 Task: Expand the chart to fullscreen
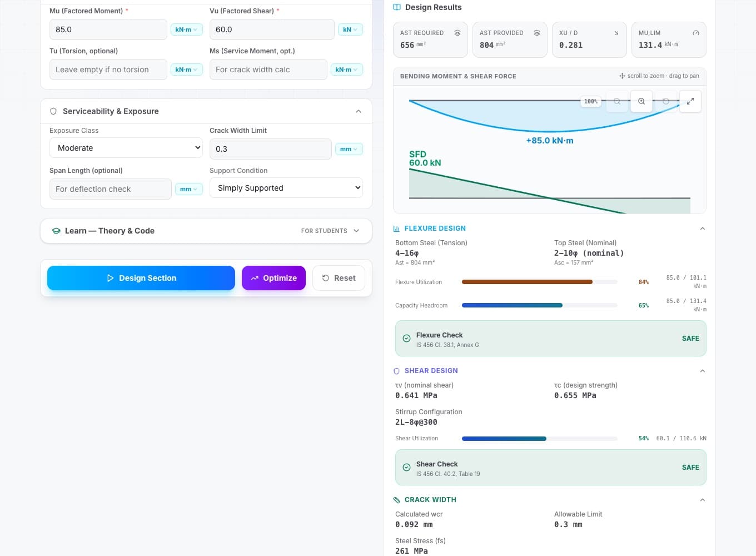690,101
